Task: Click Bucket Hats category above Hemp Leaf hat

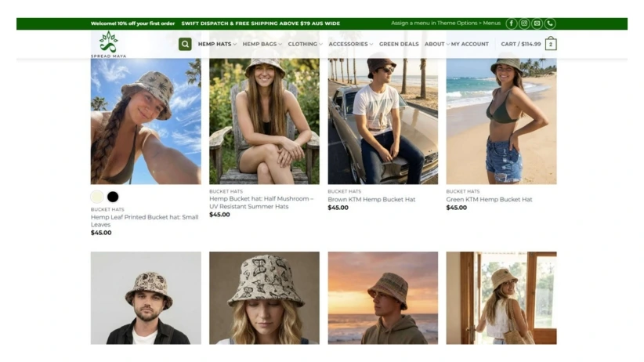Action: [x=107, y=209]
